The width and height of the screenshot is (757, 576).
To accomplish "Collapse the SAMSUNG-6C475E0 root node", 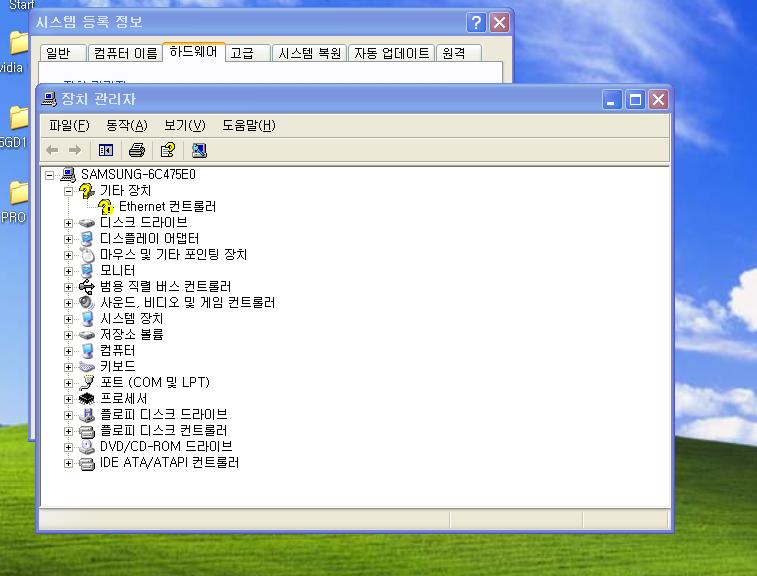I will click(x=49, y=175).
